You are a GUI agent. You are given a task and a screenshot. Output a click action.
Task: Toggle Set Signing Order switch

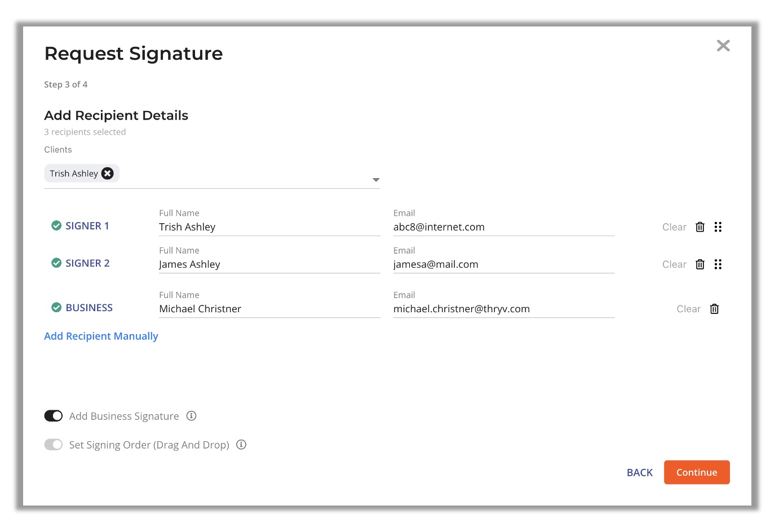[x=54, y=445]
